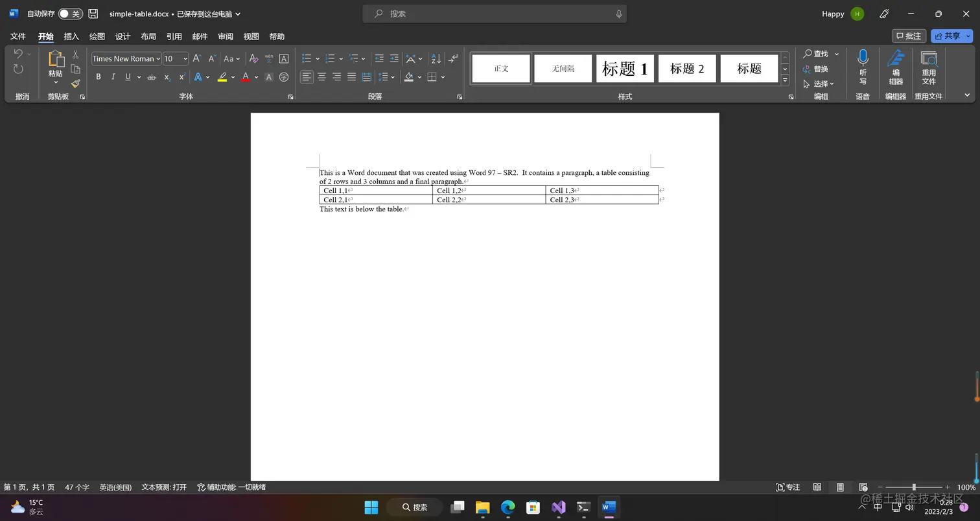Expand the styles gallery
The height and width of the screenshot is (521, 980).
pyautogui.click(x=785, y=80)
